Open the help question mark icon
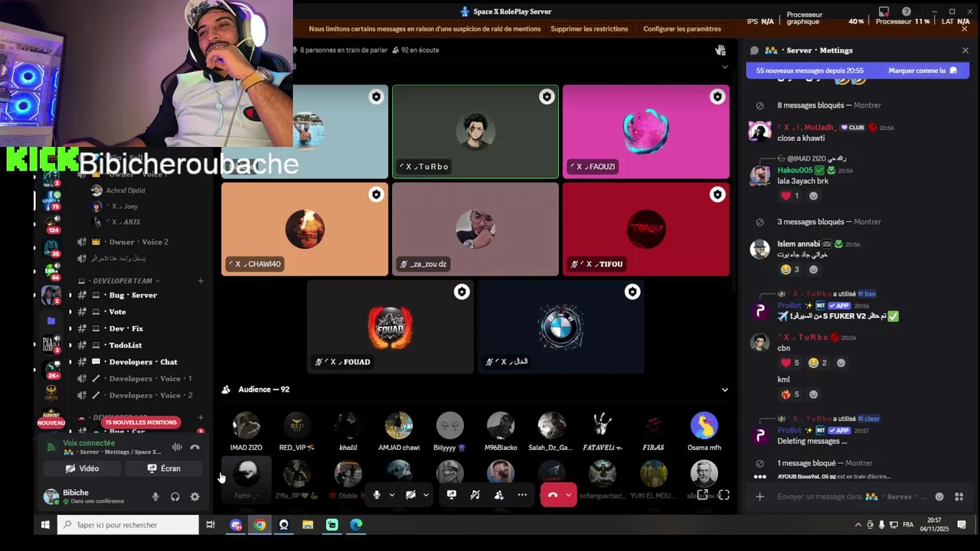 coord(906,11)
